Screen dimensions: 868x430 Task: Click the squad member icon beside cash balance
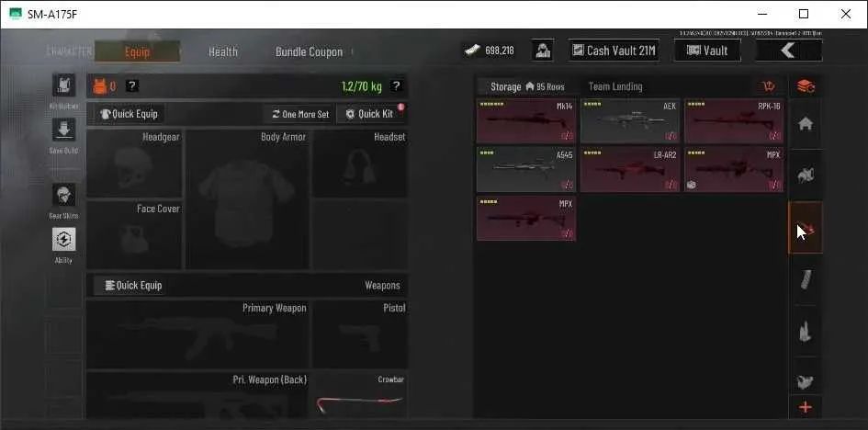(x=543, y=51)
